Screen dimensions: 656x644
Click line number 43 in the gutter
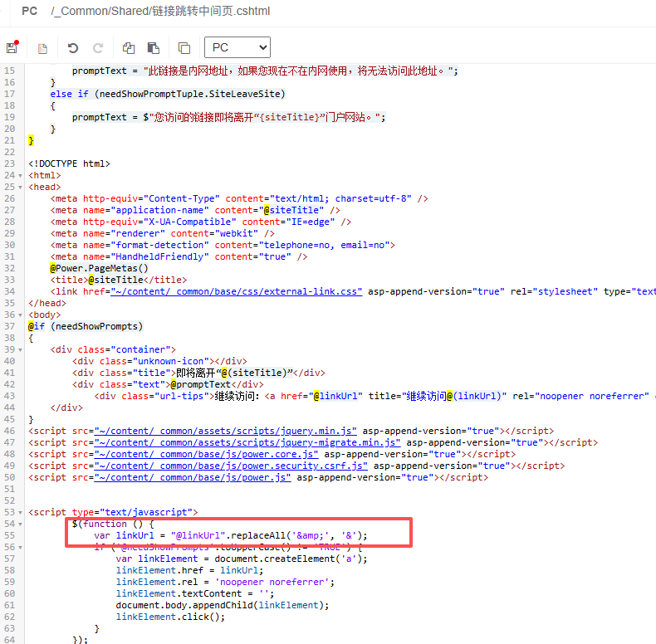[x=10, y=396]
